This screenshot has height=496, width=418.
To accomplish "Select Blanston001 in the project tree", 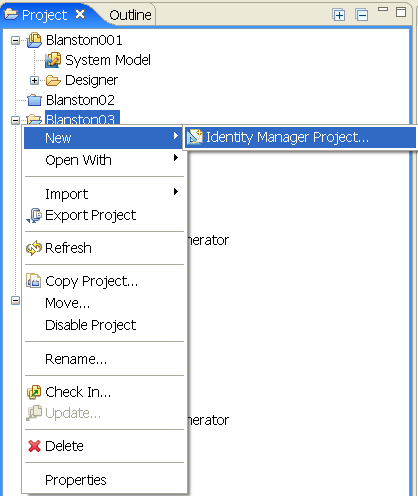I will click(x=84, y=40).
